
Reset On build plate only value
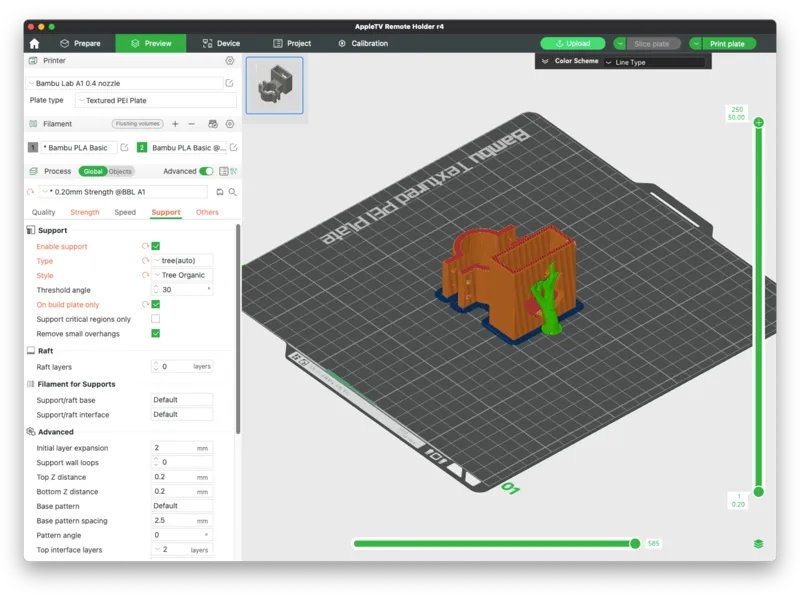[x=145, y=305]
